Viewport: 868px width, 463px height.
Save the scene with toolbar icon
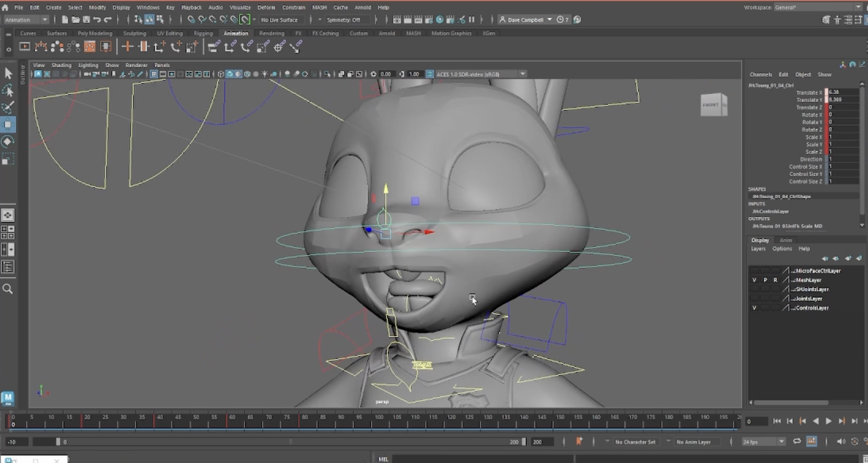click(x=86, y=20)
